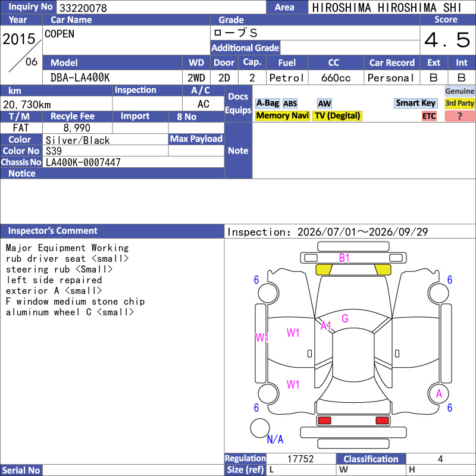The width and height of the screenshot is (476, 476).
Task: Click the A mark on rear wheel
Action: [x=439, y=394]
